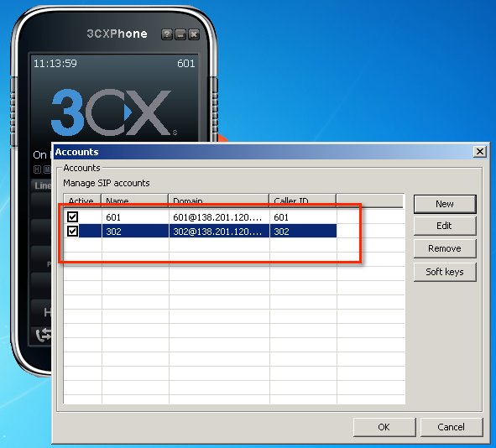Sort accounts by the Name column header
Viewport: 496px width, 448px height.
135,201
